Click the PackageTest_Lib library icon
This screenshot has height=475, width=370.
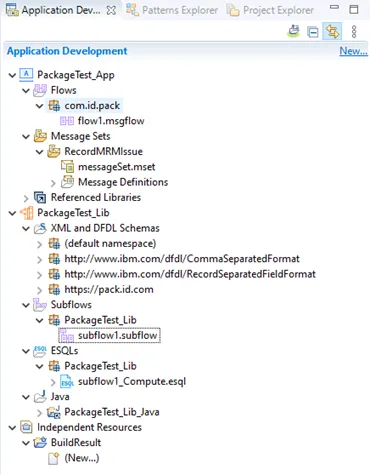(26, 213)
